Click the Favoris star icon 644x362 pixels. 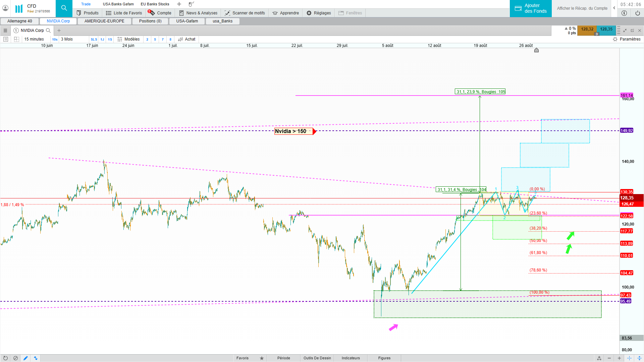(262, 358)
